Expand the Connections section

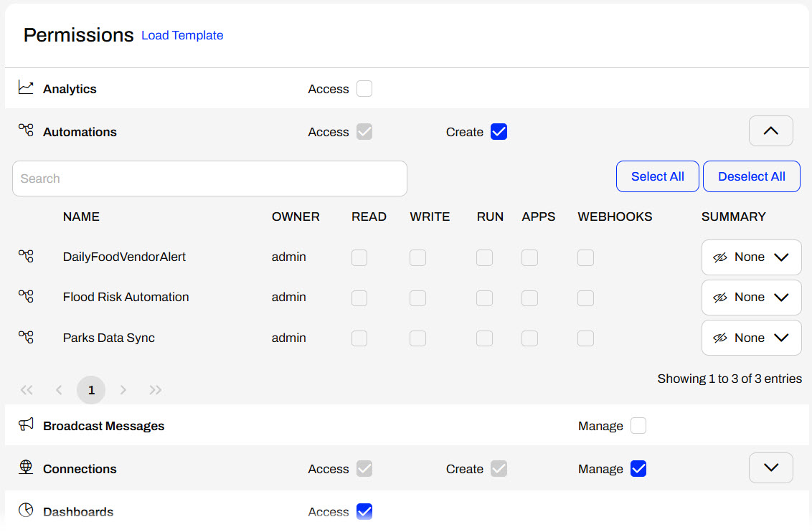tap(770, 467)
